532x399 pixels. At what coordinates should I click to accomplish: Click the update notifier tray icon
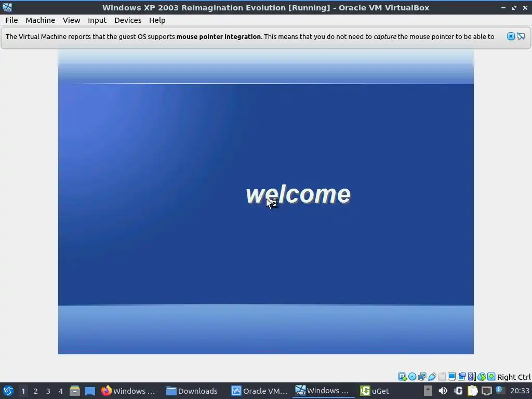click(x=500, y=390)
